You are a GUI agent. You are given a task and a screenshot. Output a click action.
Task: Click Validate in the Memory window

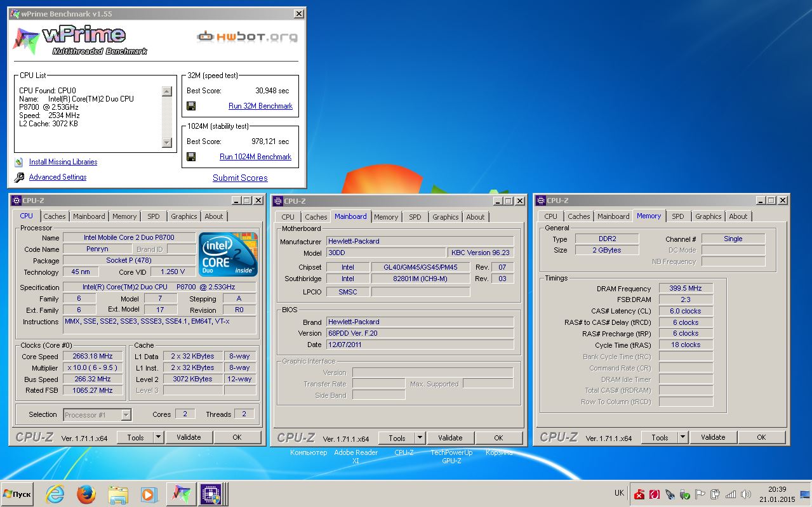pyautogui.click(x=713, y=437)
